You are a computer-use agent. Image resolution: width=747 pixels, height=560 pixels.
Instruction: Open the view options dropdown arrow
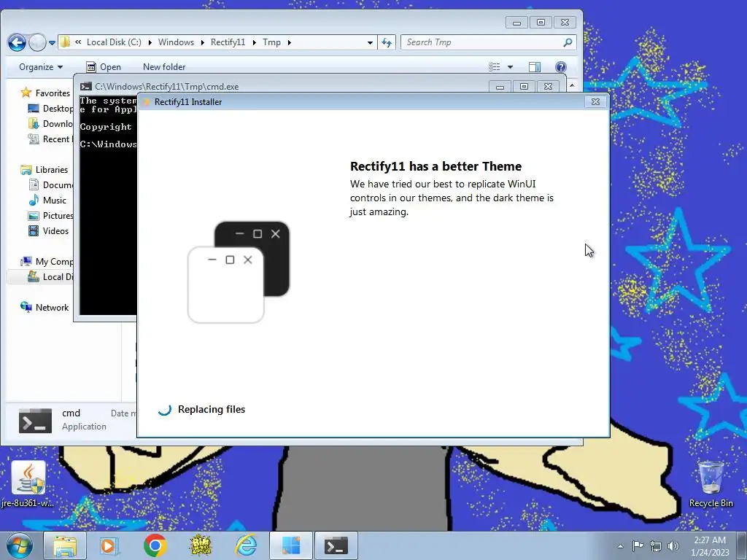pos(510,67)
